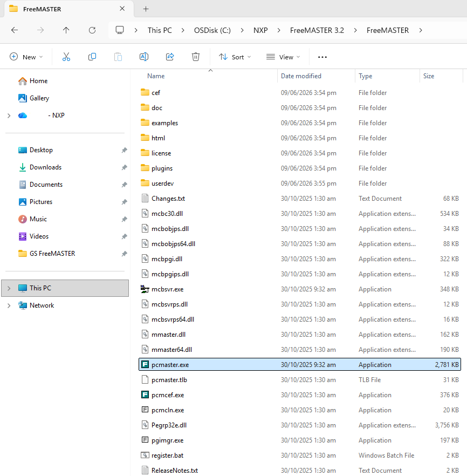
Task: Unpin Desktop using its pin icon
Action: (x=125, y=150)
